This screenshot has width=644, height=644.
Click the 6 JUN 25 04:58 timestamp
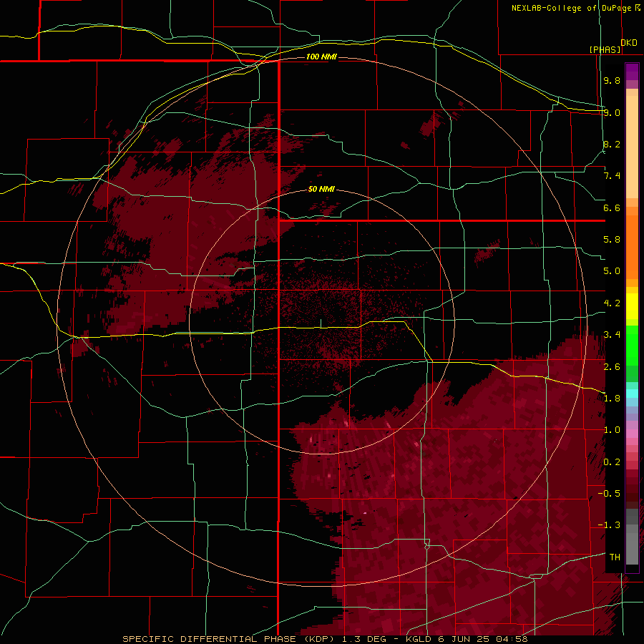[484, 639]
